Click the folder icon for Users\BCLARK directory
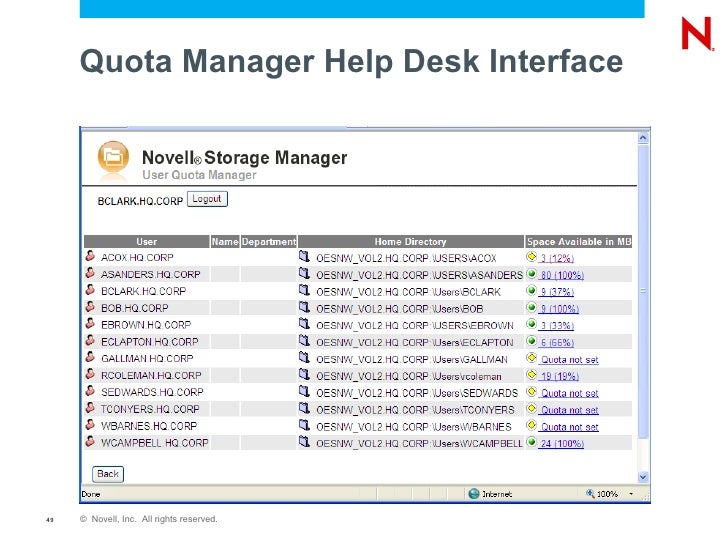Screen dimensions: 728x546 click(304, 290)
